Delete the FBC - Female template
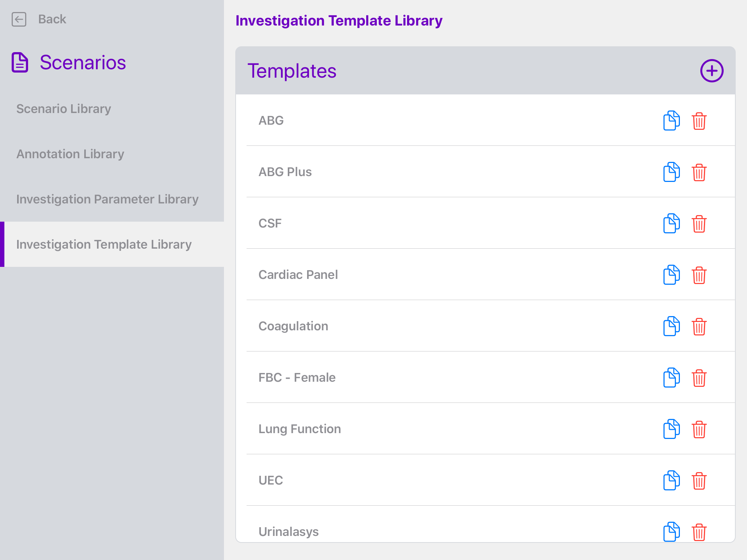747x560 pixels. click(x=699, y=378)
